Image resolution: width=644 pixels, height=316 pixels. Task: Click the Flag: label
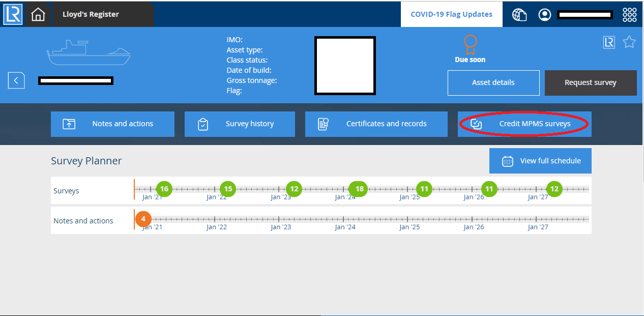(235, 91)
